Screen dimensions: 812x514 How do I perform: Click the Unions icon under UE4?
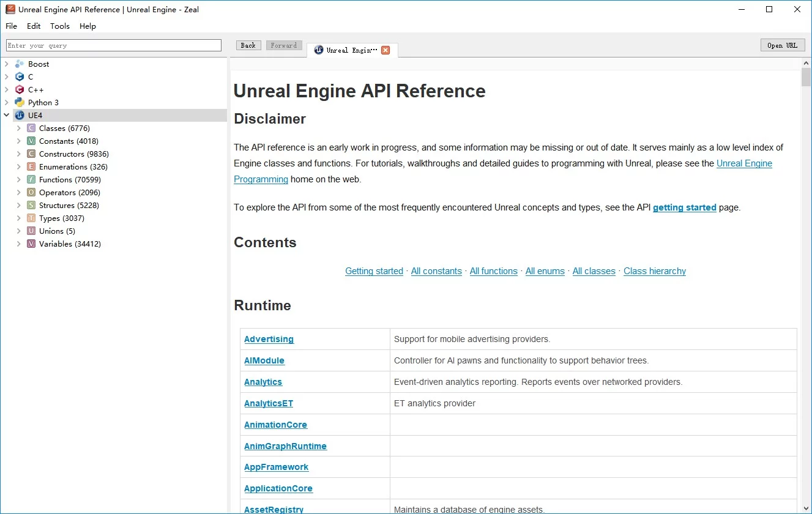(x=31, y=231)
